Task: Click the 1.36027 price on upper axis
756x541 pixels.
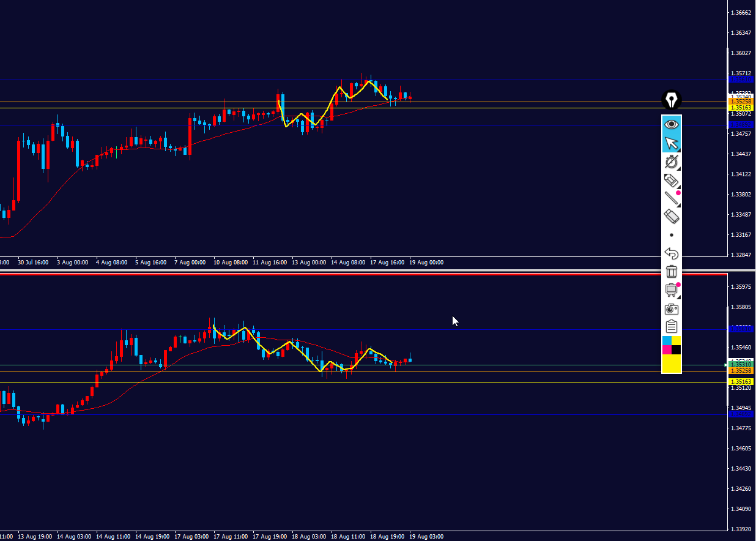Action: [x=741, y=53]
